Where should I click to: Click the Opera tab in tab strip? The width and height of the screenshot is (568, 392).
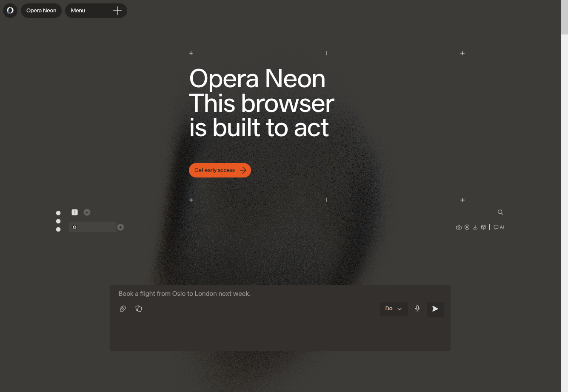click(x=92, y=227)
